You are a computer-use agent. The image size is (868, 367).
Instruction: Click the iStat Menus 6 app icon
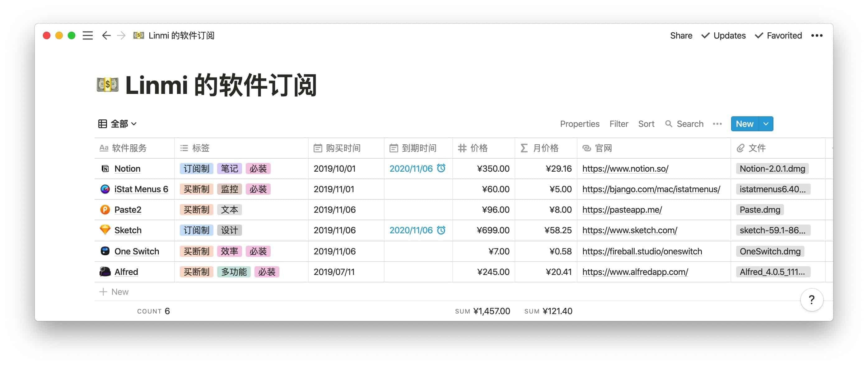[x=105, y=189]
